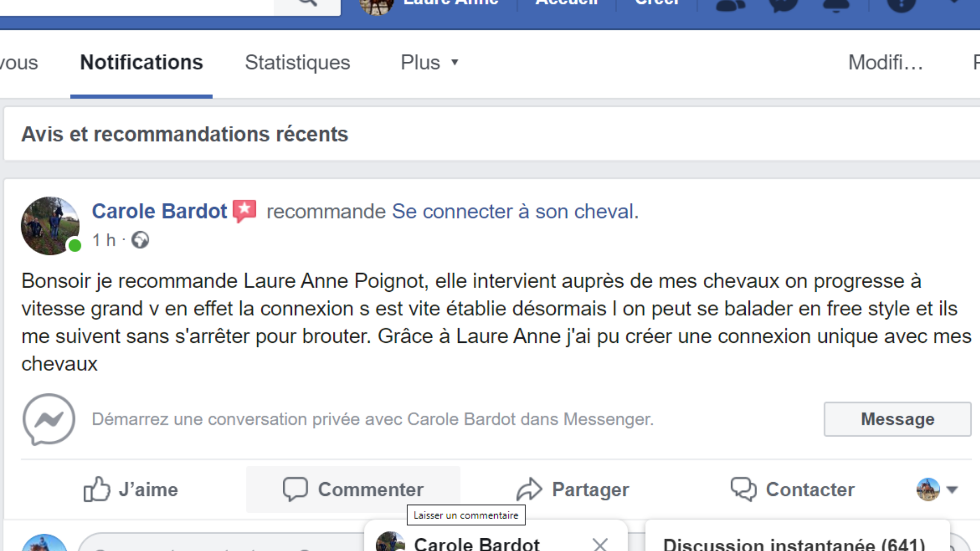980x551 pixels.
Task: Click Commenter to leave a comment
Action: click(x=353, y=490)
